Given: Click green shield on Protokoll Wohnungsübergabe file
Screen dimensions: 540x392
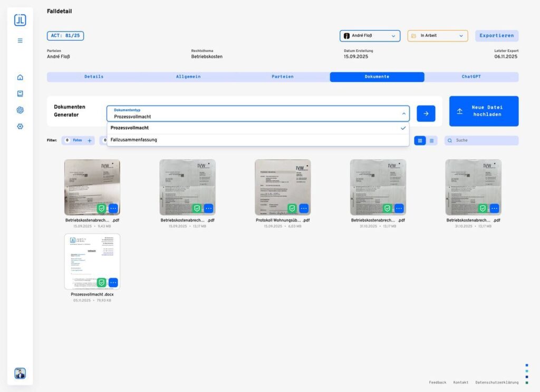Looking at the screenshot, I should tap(292, 208).
